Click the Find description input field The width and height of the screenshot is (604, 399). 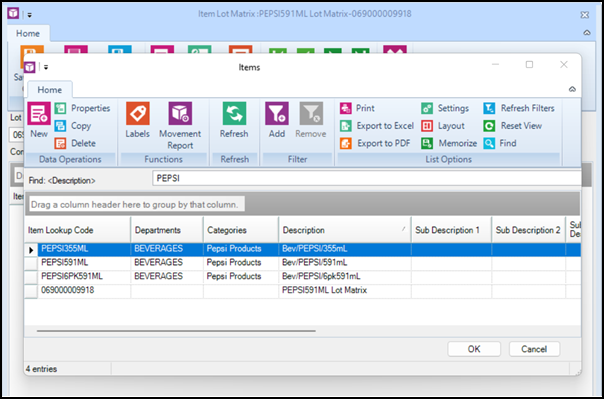coord(366,179)
